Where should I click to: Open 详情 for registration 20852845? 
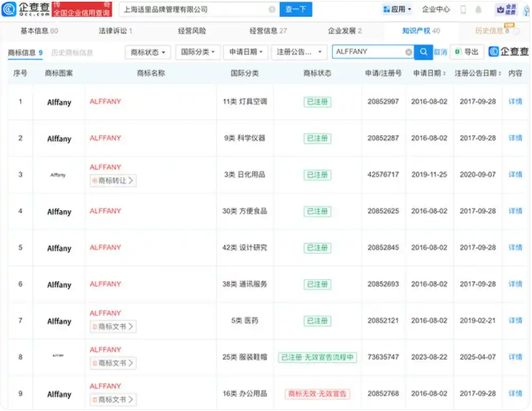pyautogui.click(x=515, y=247)
